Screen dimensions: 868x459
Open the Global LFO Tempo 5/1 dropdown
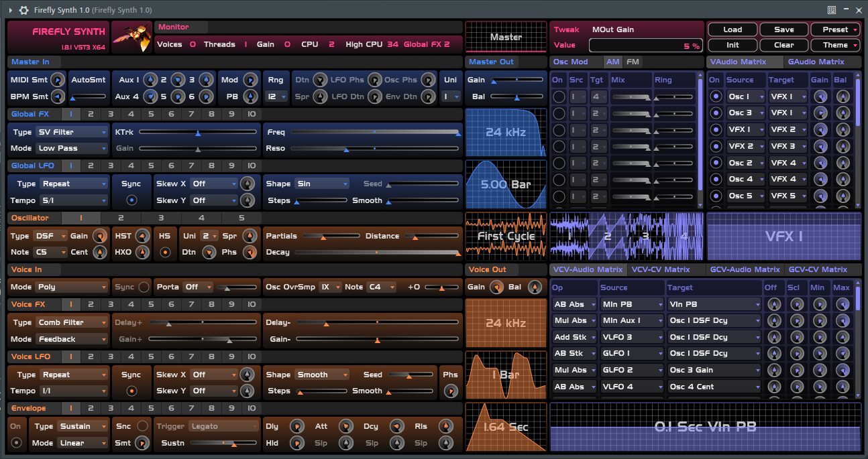[73, 200]
